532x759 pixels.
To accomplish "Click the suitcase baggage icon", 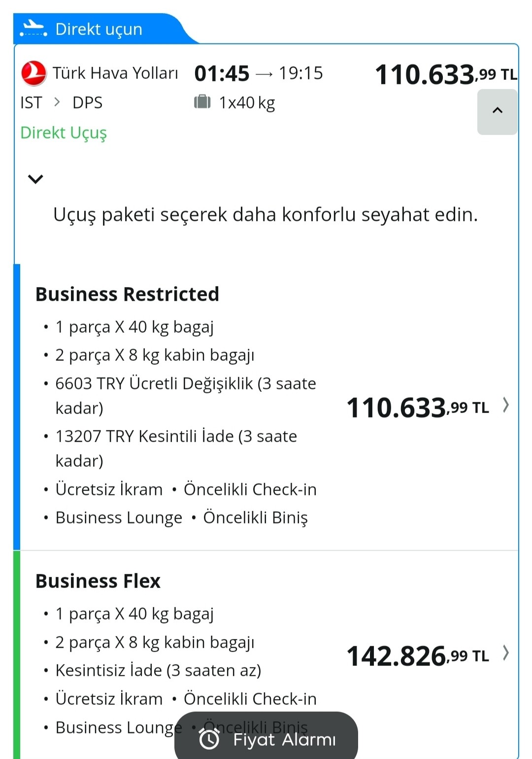I will [202, 103].
